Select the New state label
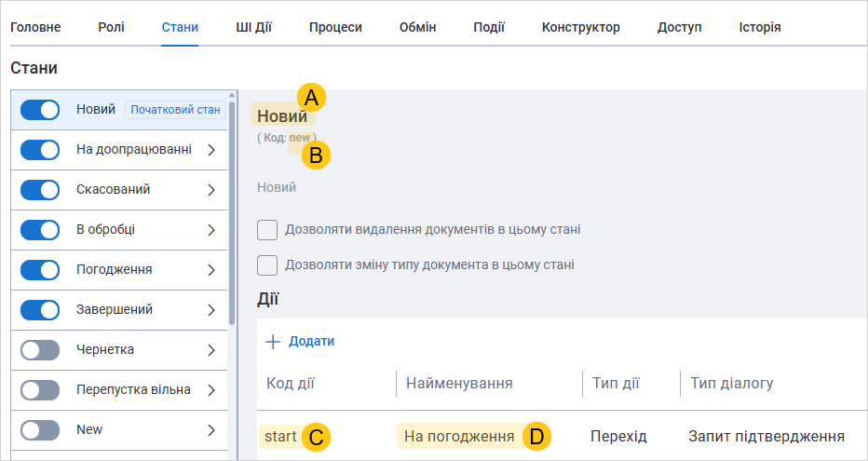The height and width of the screenshot is (461, 868). pos(89,430)
